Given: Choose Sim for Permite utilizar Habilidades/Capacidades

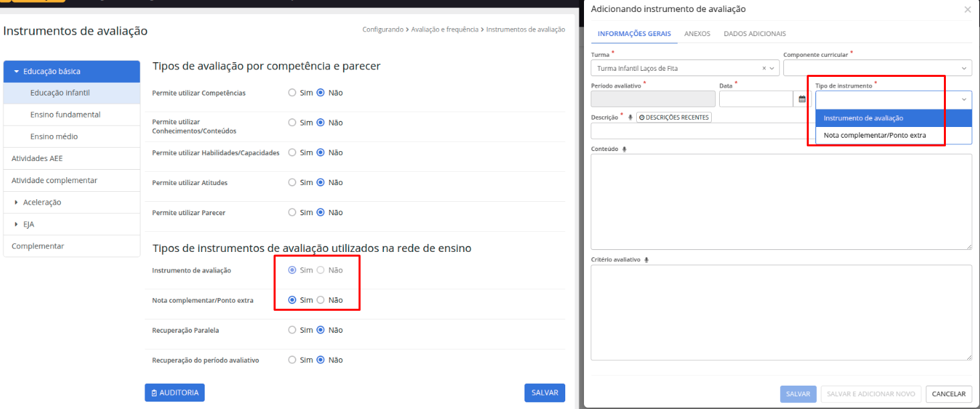Looking at the screenshot, I should click(x=292, y=152).
